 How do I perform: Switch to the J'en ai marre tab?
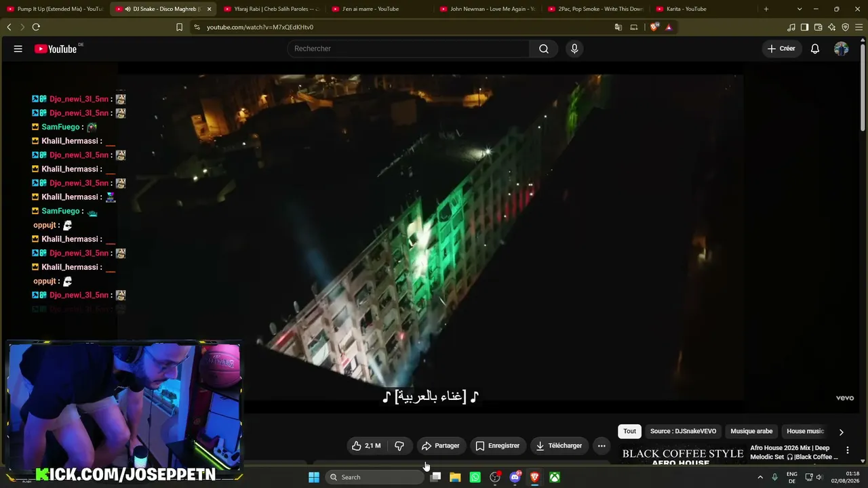(378, 9)
